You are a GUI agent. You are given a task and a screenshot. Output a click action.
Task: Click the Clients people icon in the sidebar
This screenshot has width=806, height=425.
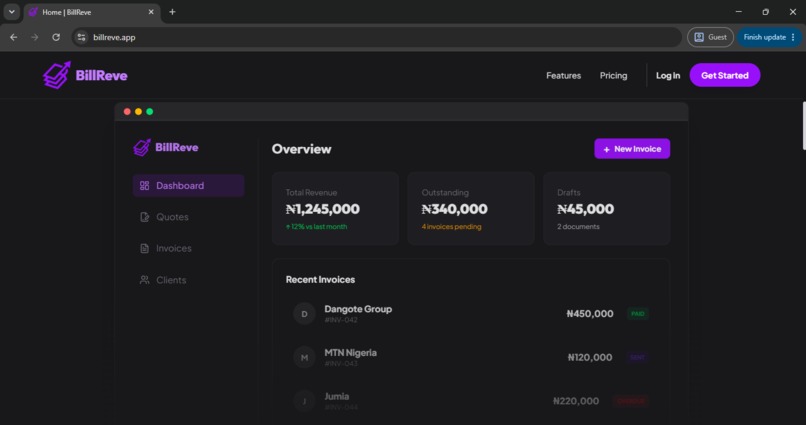point(144,280)
